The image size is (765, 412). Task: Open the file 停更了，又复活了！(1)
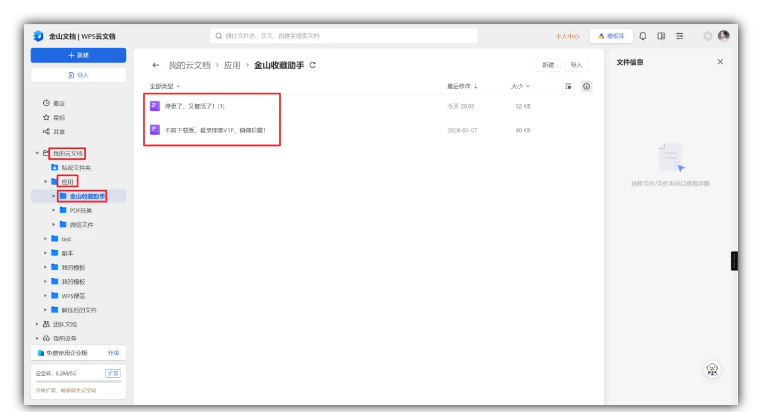[194, 106]
